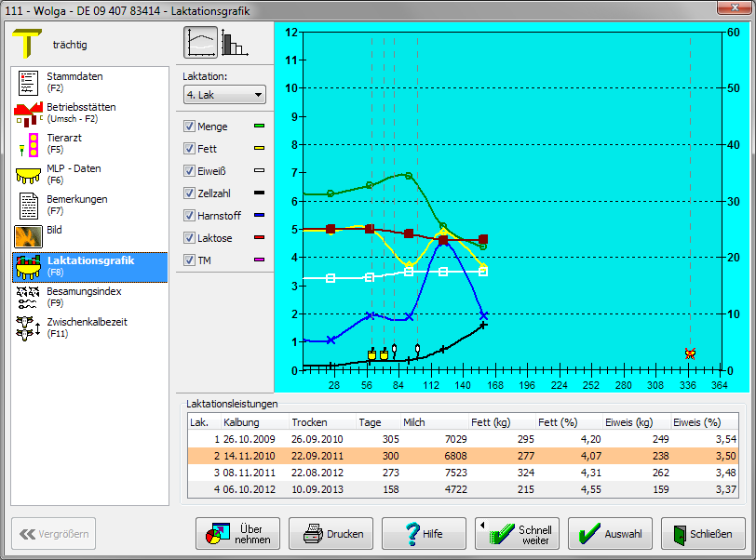Click the Übernehmen button
Image resolution: width=756 pixels, height=560 pixels.
[x=237, y=534]
